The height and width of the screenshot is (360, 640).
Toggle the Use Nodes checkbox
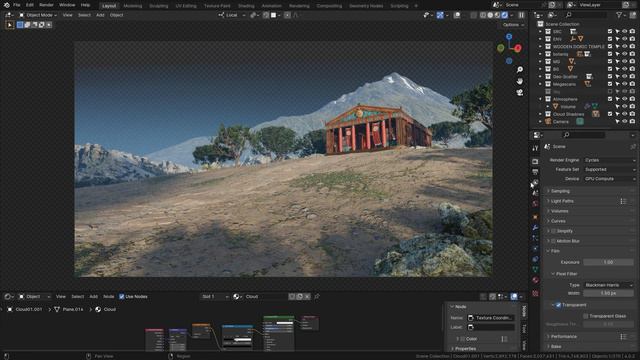pos(122,297)
